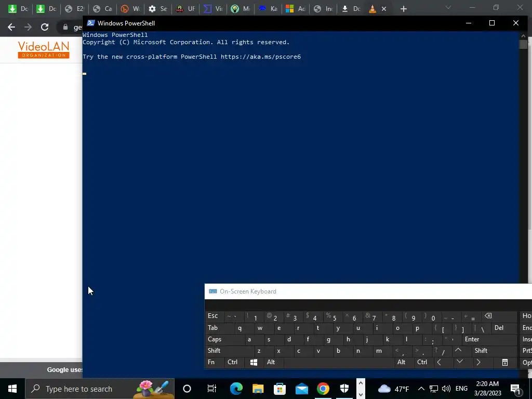Image resolution: width=532 pixels, height=399 pixels.
Task: Open a new Chrome tab
Action: (x=403, y=9)
